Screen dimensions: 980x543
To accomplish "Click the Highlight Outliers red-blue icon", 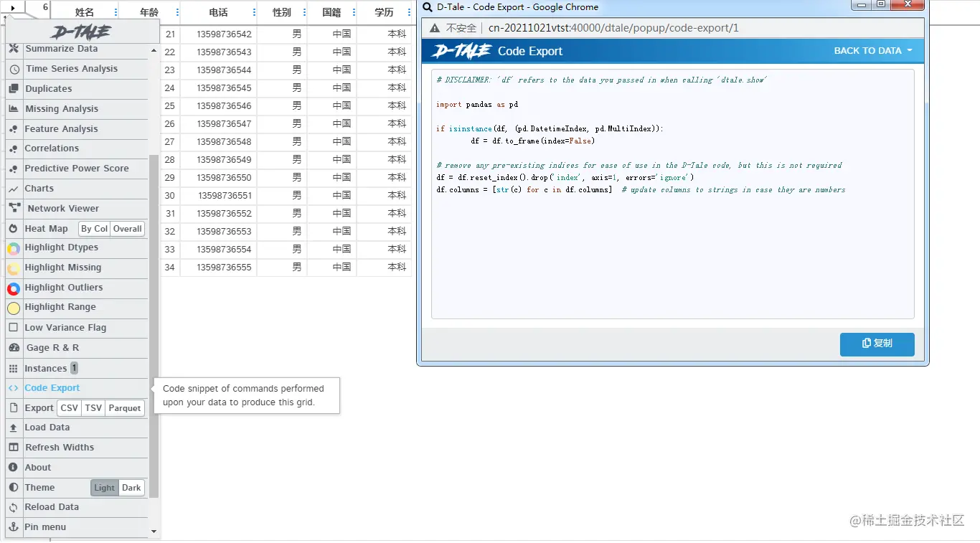I will 14,289.
